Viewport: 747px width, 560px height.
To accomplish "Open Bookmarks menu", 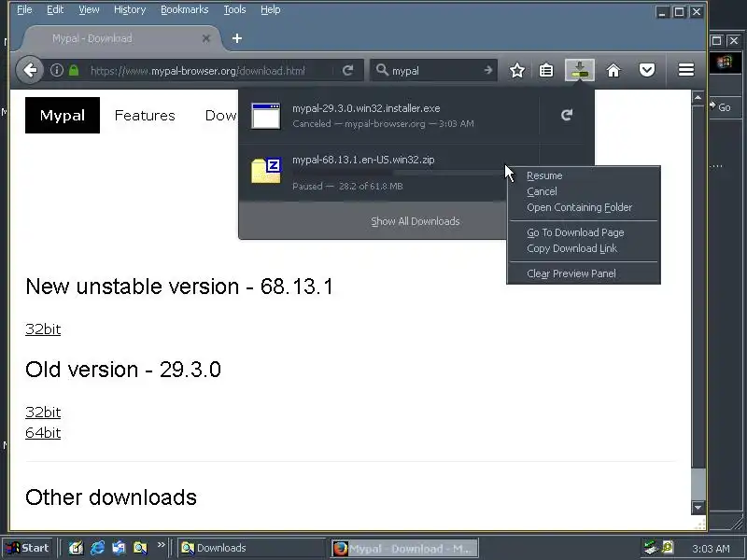I will tap(184, 9).
